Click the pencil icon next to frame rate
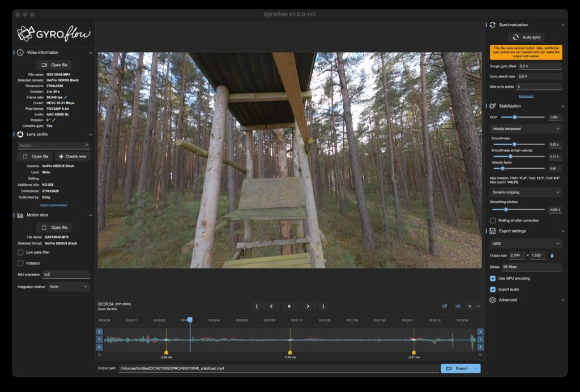Screen dimensions: 580x392 click(x=66, y=97)
